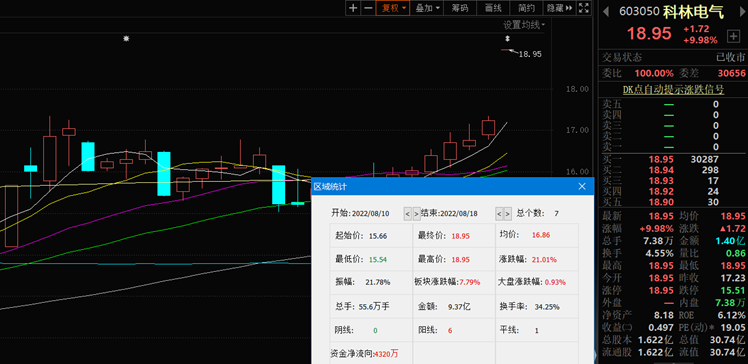Screen dimensions: 748x364
Task: Open the DK点自动提示涨跌信号 link
Action: tap(673, 89)
